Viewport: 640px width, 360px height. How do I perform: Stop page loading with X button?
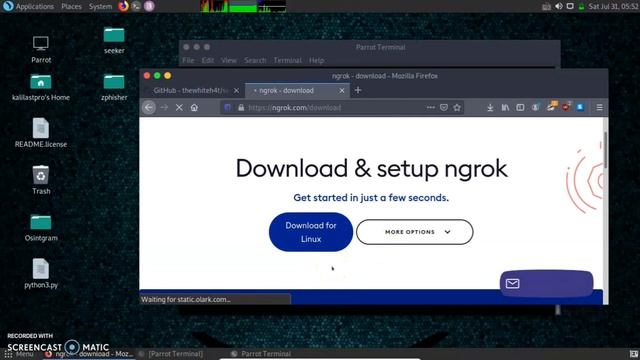click(179, 107)
